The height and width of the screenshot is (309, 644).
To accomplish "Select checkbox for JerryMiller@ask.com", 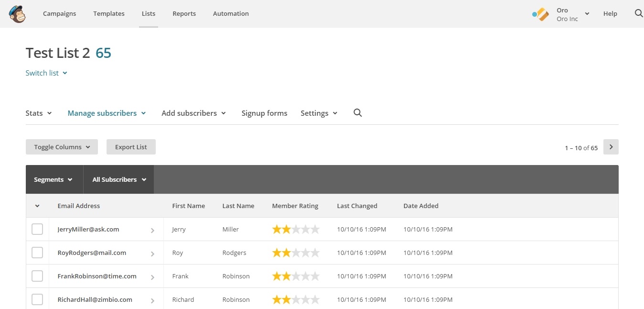I will 37,229.
